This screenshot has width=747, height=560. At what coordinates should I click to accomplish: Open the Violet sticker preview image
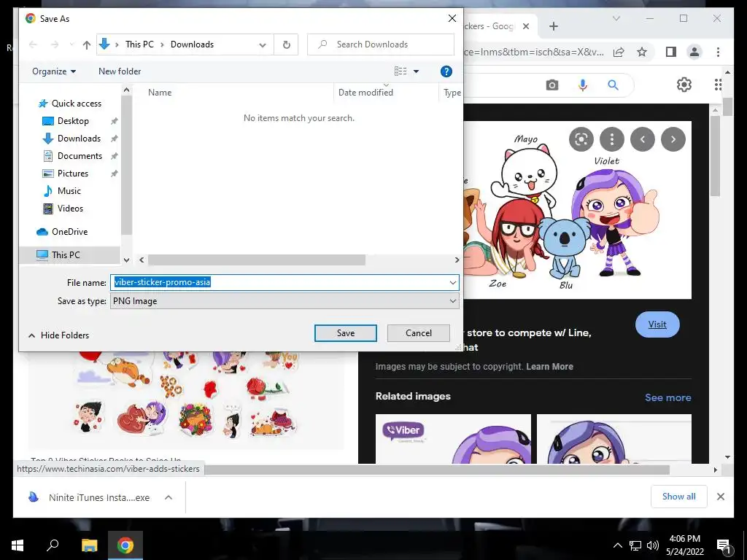(x=578, y=210)
